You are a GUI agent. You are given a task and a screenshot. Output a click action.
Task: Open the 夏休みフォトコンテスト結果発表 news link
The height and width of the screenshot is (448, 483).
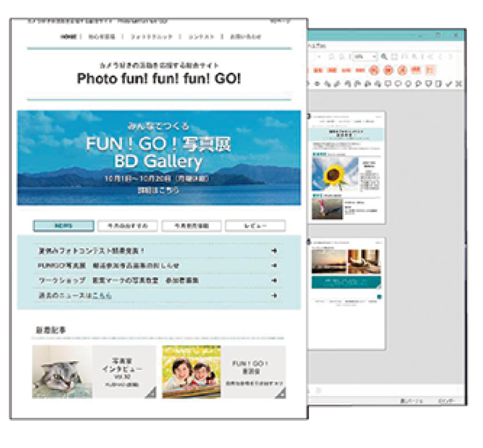point(91,251)
